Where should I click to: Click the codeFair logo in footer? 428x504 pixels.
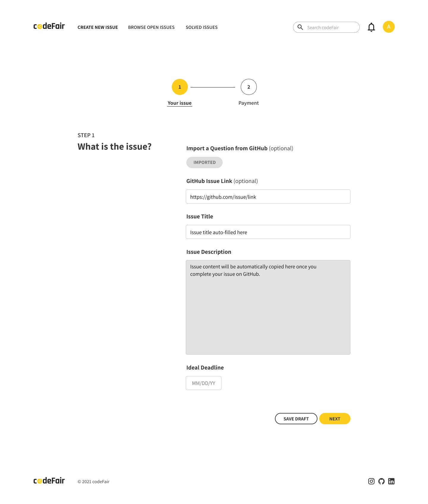(49, 481)
